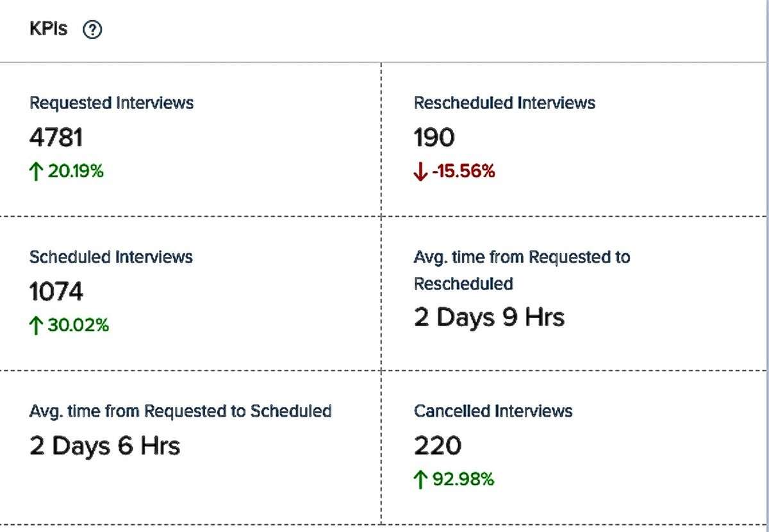Select Avg. time from Requested to Scheduled label
Image resolution: width=769 pixels, height=532 pixels.
tap(180, 410)
